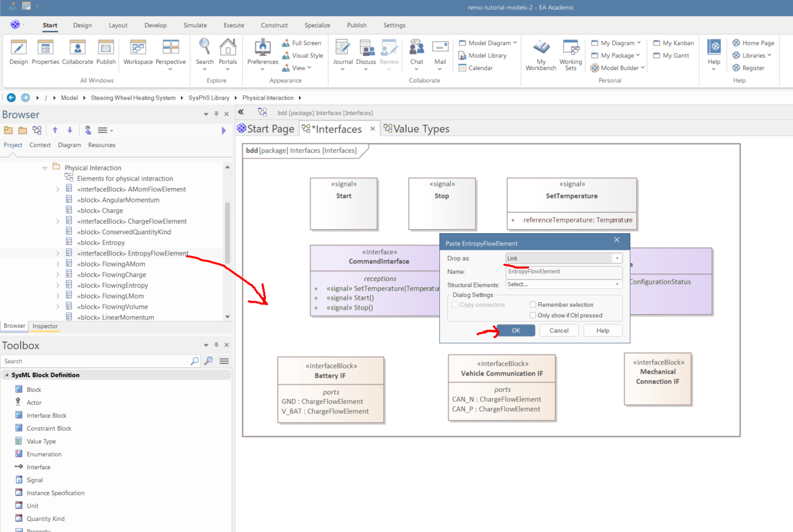793x532 pixels.
Task: Click the Toolbox search magnifier icon
Action: [194, 361]
